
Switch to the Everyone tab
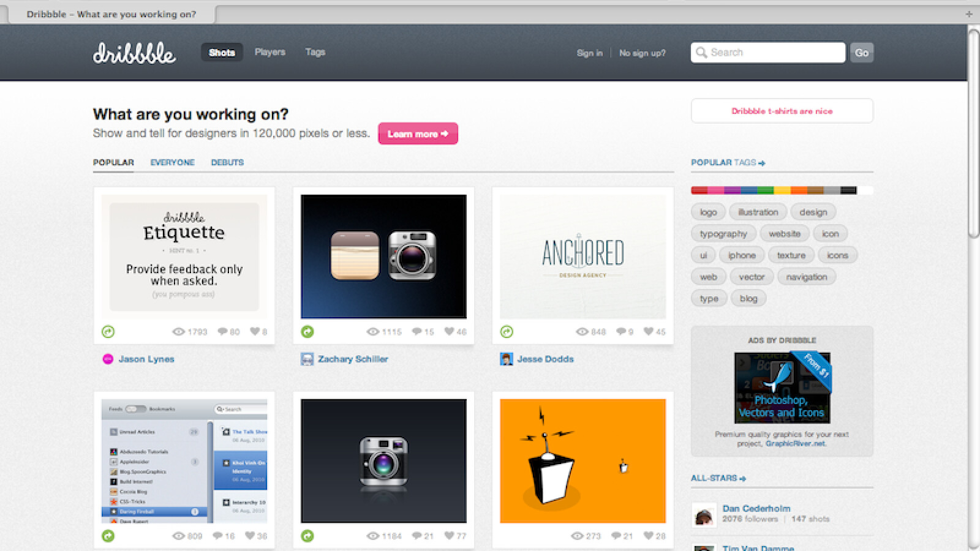pyautogui.click(x=172, y=162)
